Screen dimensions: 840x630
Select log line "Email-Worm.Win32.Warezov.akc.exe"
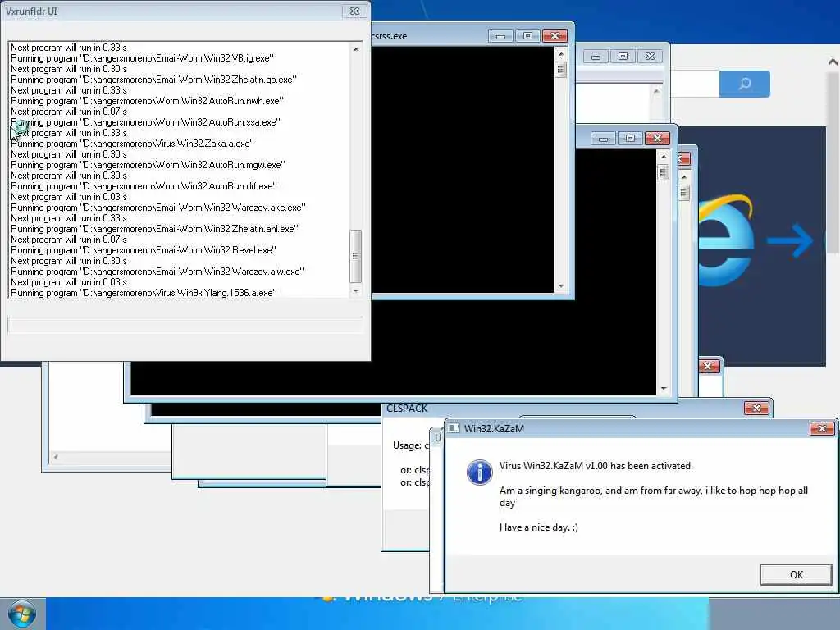(x=158, y=208)
